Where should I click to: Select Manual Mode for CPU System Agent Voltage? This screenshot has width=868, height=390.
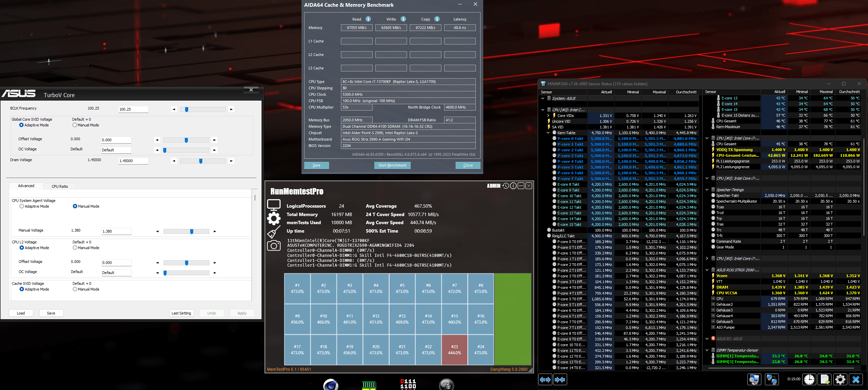[x=75, y=206]
